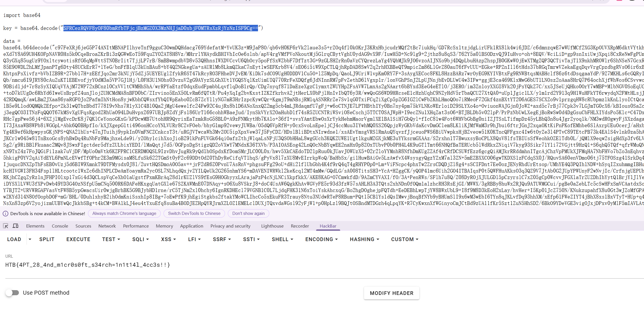Open the Network tab
This screenshot has width=644, height=311.
[x=107, y=226]
